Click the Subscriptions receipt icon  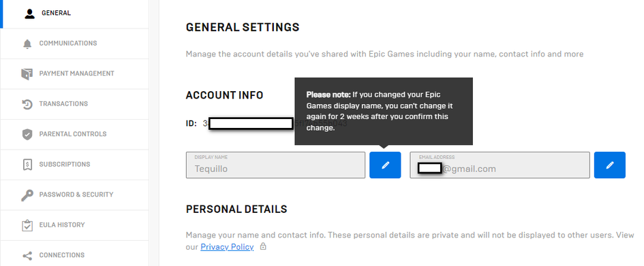click(27, 165)
